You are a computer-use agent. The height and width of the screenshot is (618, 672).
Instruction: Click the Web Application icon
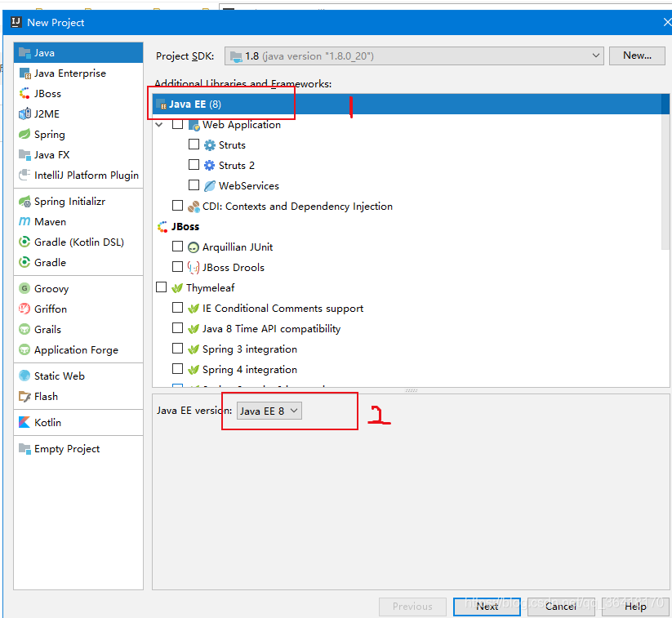[x=194, y=125]
